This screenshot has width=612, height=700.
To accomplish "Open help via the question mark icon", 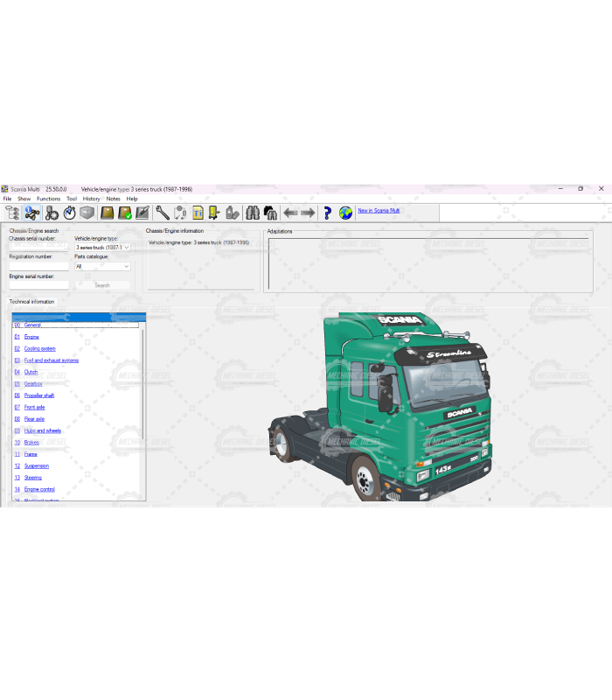I will tap(327, 213).
